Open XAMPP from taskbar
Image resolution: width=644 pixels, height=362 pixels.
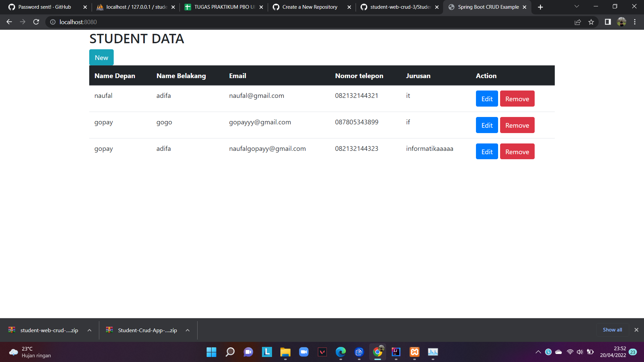[415, 352]
